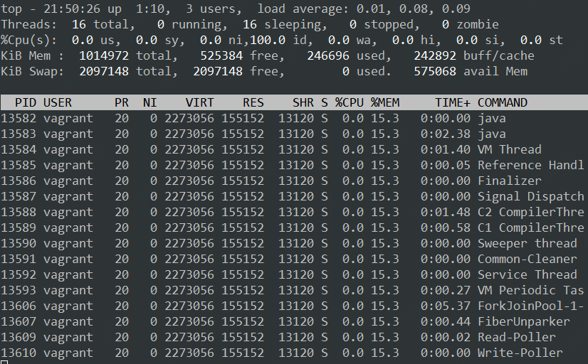This screenshot has width=588, height=364.
Task: Click the ForkJoinPool-1- thread entry
Action: pos(530,306)
